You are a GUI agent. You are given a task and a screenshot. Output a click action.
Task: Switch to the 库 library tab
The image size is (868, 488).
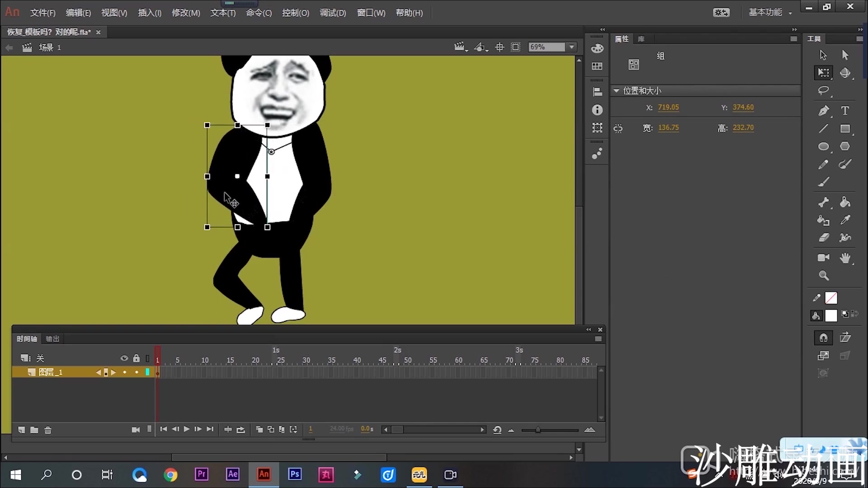(x=641, y=39)
